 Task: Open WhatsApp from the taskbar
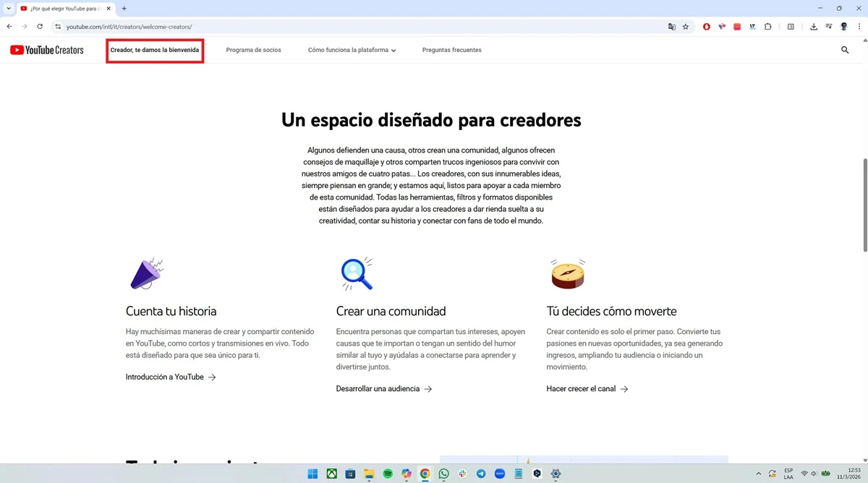[x=443, y=474]
